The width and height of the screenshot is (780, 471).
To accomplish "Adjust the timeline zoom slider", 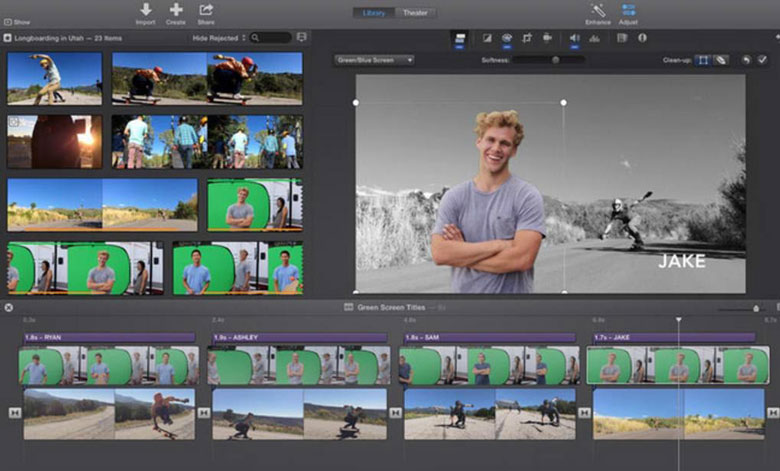I will 756,309.
